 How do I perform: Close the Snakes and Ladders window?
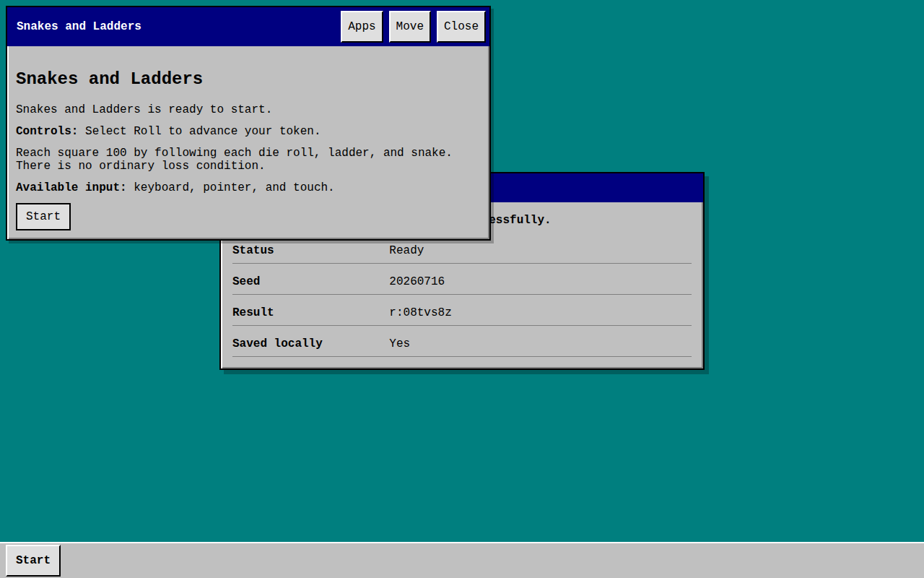pos(461,27)
